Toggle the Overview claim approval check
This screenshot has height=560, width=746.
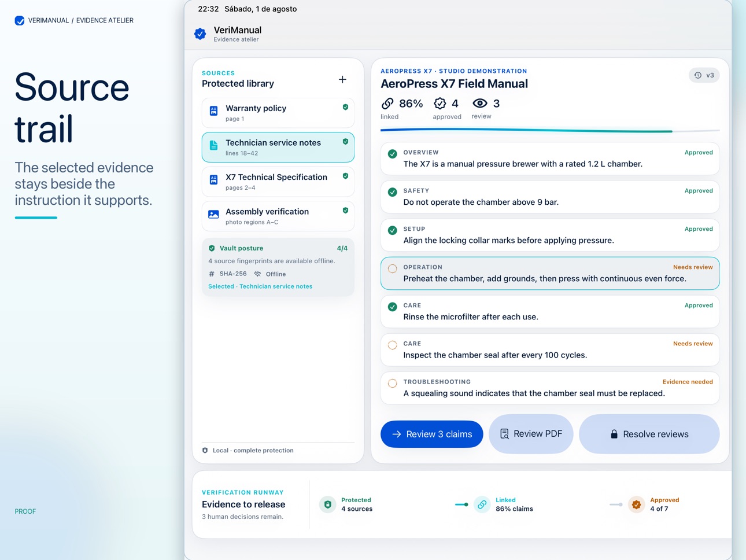pos(393,154)
